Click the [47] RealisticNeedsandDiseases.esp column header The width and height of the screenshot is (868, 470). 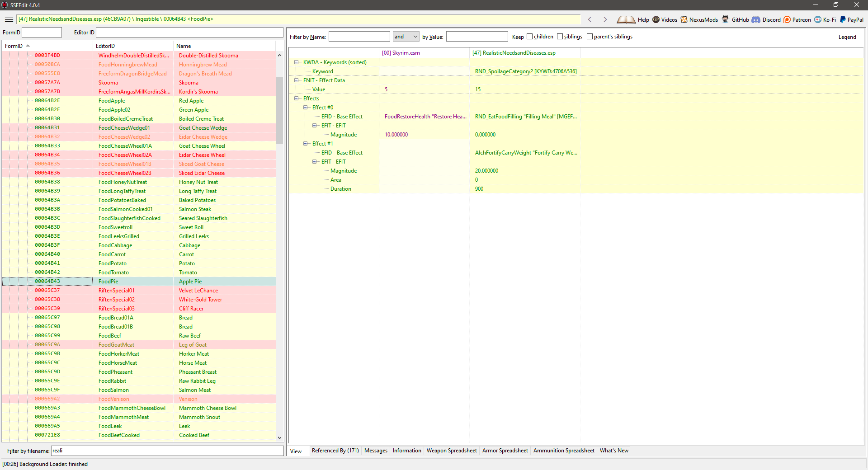pos(525,53)
